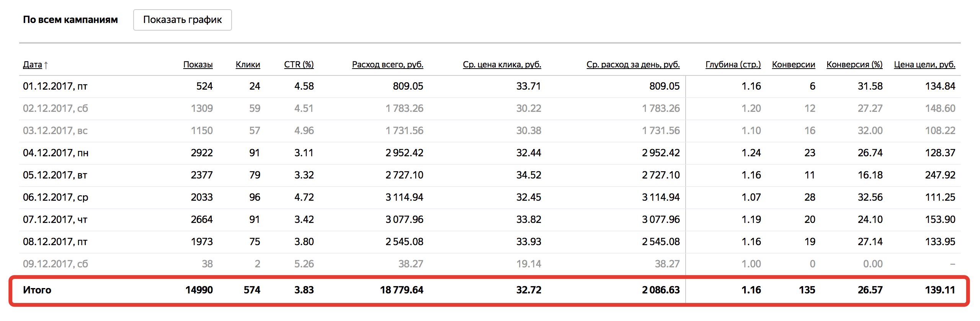This screenshot has height=321, width=980.
Task: Click the 06.12.2017, ср row date
Action: point(56,197)
